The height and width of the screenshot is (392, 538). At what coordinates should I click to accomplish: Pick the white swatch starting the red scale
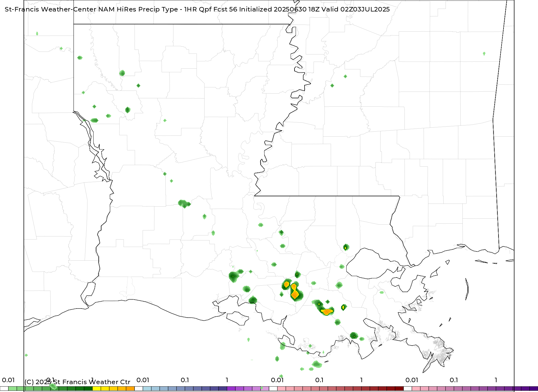pos(273,389)
